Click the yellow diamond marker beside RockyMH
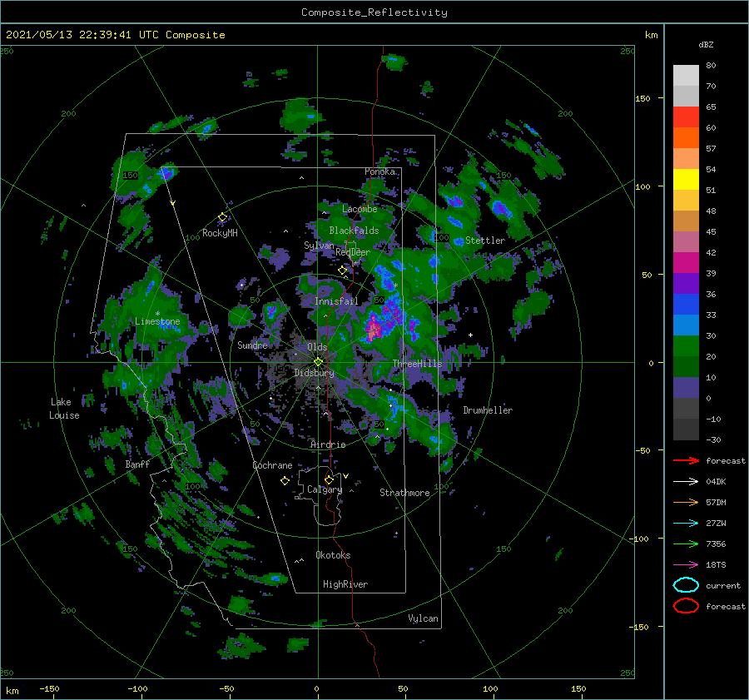The height and width of the screenshot is (700, 749). [222, 217]
